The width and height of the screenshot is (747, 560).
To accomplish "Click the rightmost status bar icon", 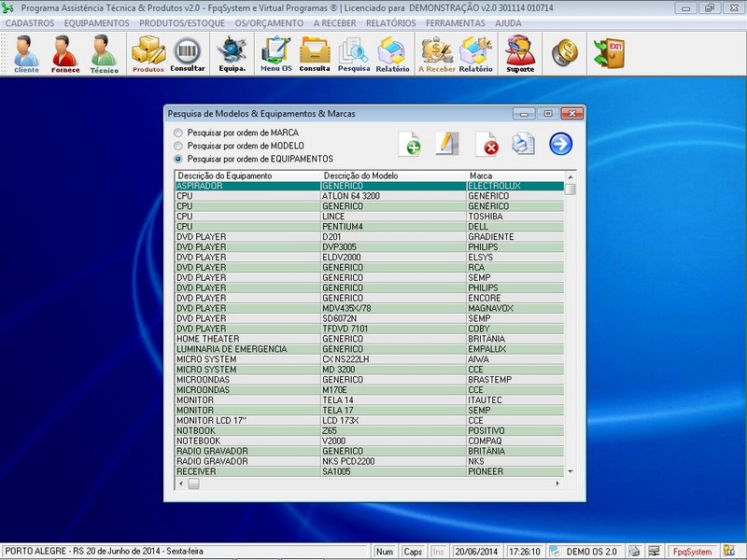I will pyautogui.click(x=729, y=551).
